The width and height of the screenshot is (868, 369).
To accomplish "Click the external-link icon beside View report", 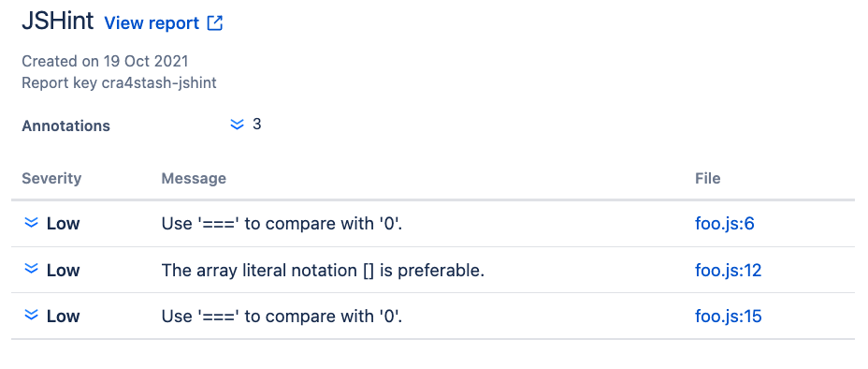I will [215, 23].
